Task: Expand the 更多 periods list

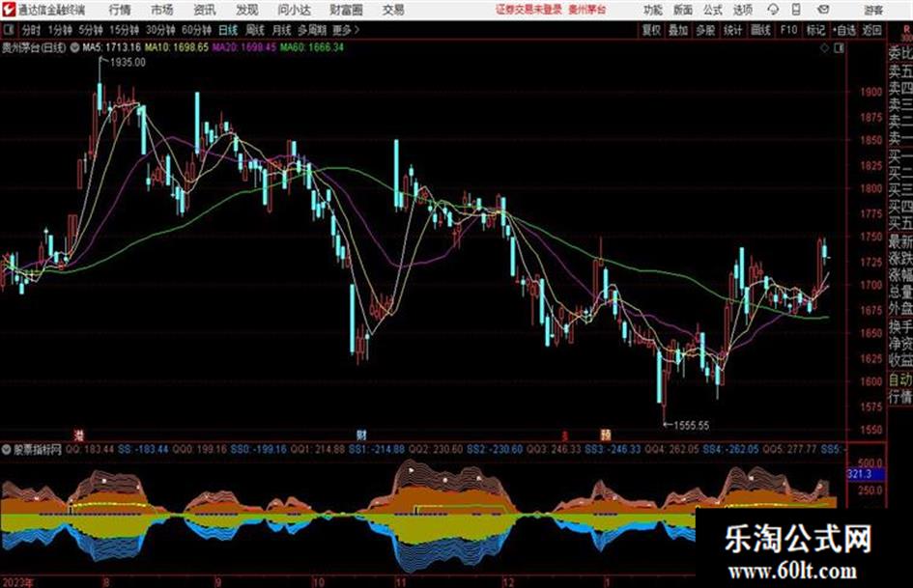Action: click(x=346, y=30)
